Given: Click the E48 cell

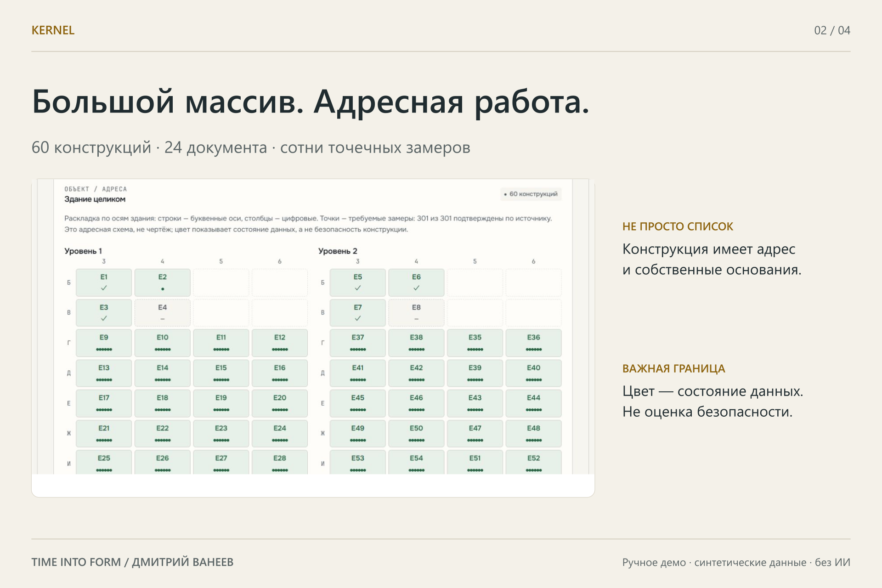Looking at the screenshot, I should 534,433.
